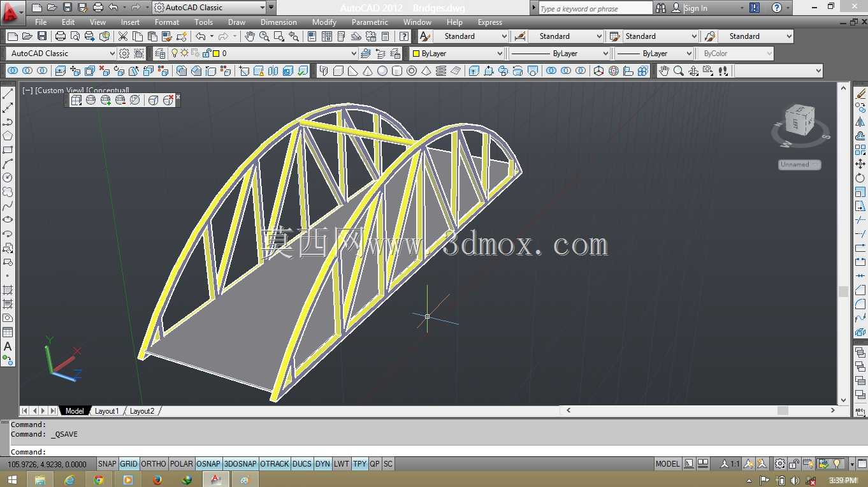Open the Draw menu

[x=236, y=22]
